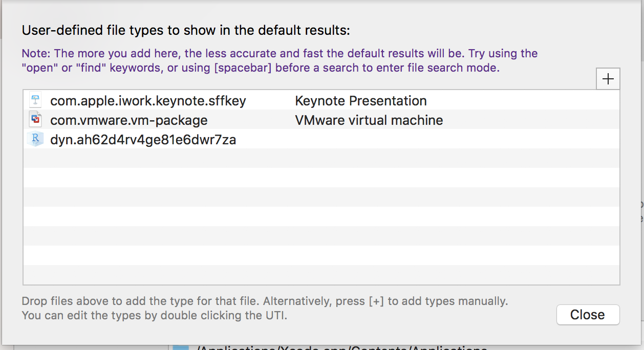Click the cube-shaped R file icon
The width and height of the screenshot is (644, 350).
[35, 139]
